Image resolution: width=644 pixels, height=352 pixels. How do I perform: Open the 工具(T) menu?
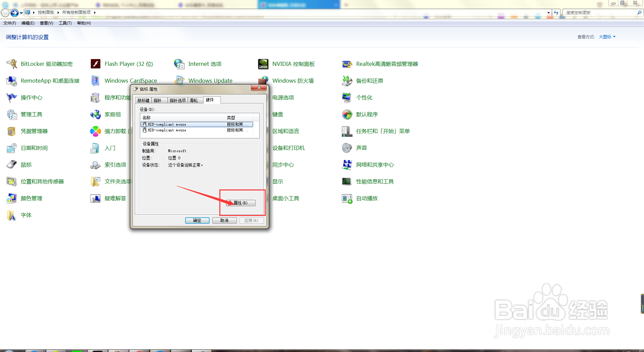(65, 23)
